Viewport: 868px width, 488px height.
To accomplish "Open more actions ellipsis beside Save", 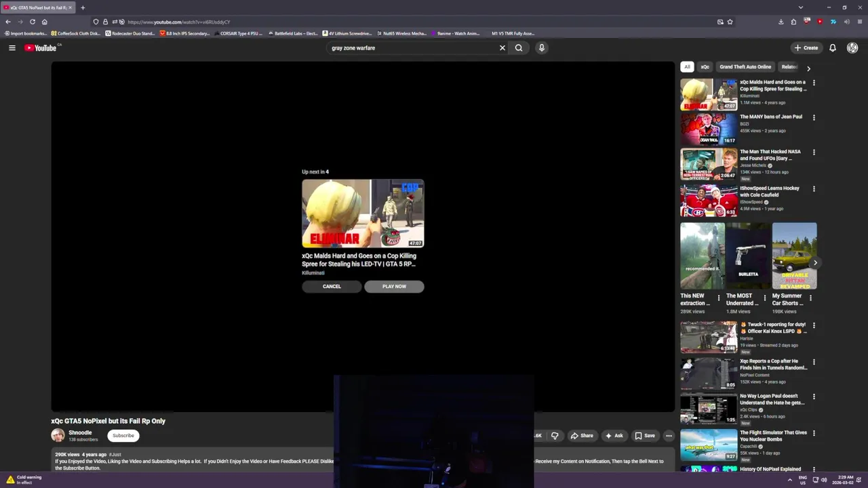I will 669,436.
